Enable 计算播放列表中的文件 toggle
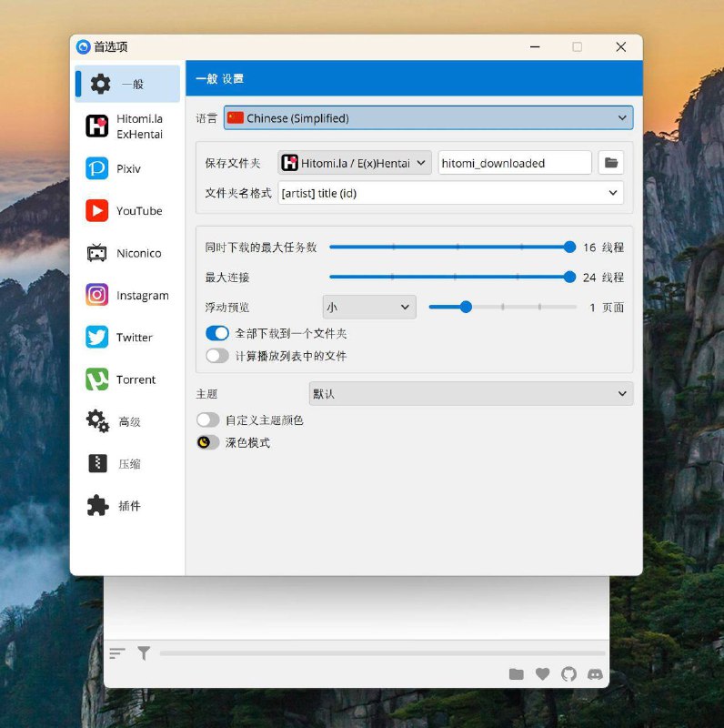 (x=217, y=356)
